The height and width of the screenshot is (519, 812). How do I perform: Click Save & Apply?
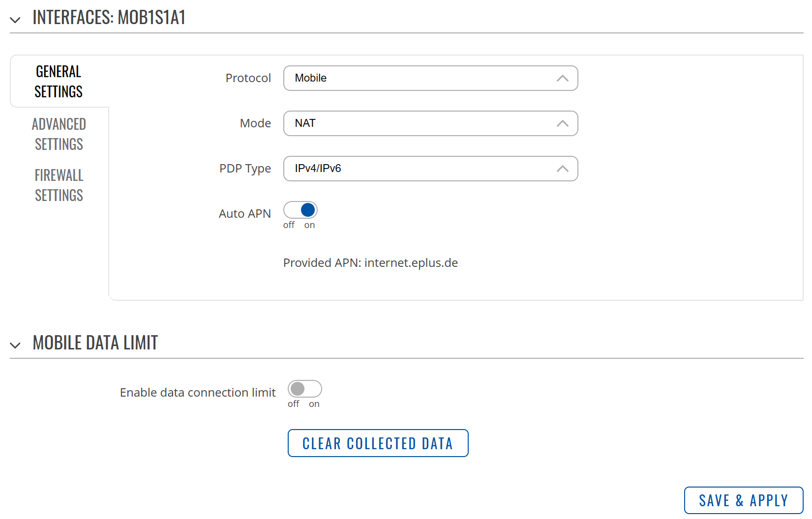pyautogui.click(x=743, y=500)
